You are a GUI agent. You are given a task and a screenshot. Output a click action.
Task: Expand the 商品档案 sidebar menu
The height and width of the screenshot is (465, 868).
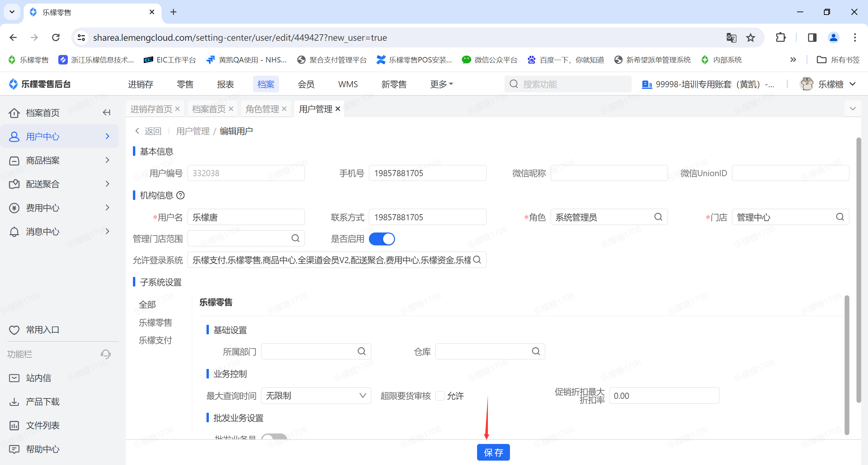(x=59, y=160)
